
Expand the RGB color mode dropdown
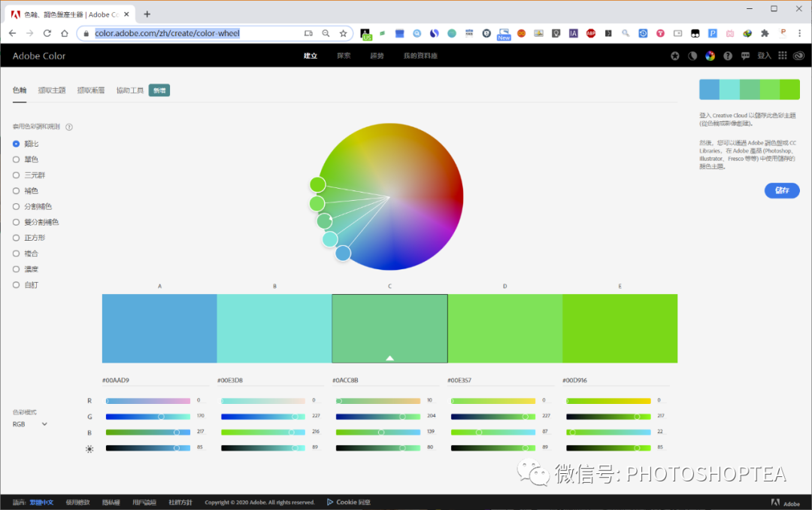(30, 424)
